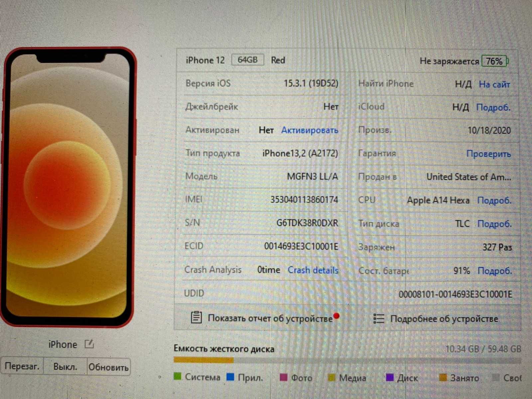Click the green Система legend square

click(178, 376)
